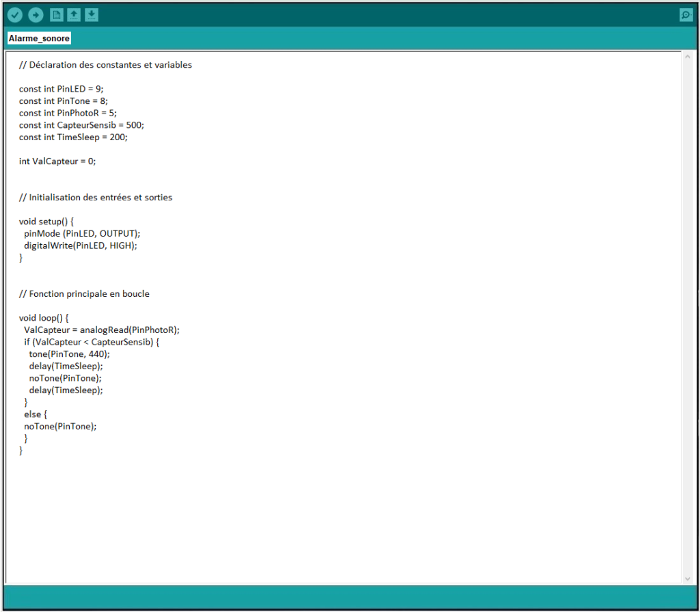Screen dimensions: 700x612
Task: Click the empty editor area below the code
Action: (342, 520)
